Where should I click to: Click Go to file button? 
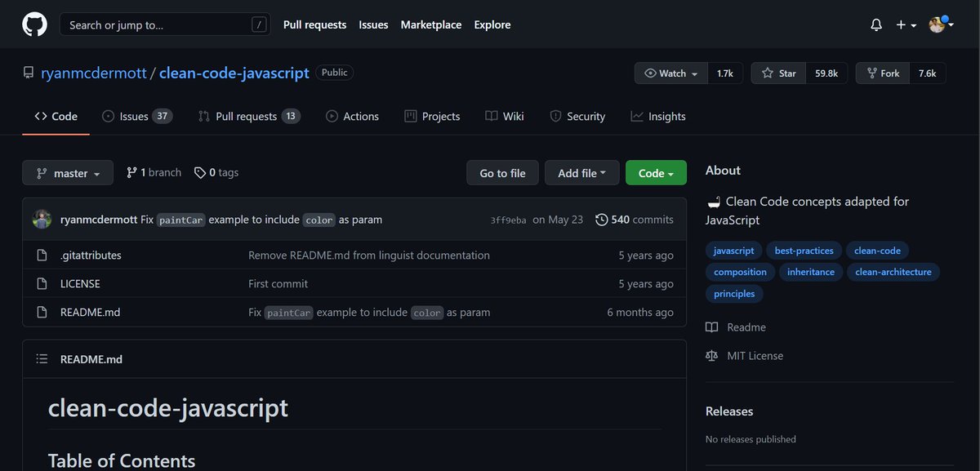502,173
